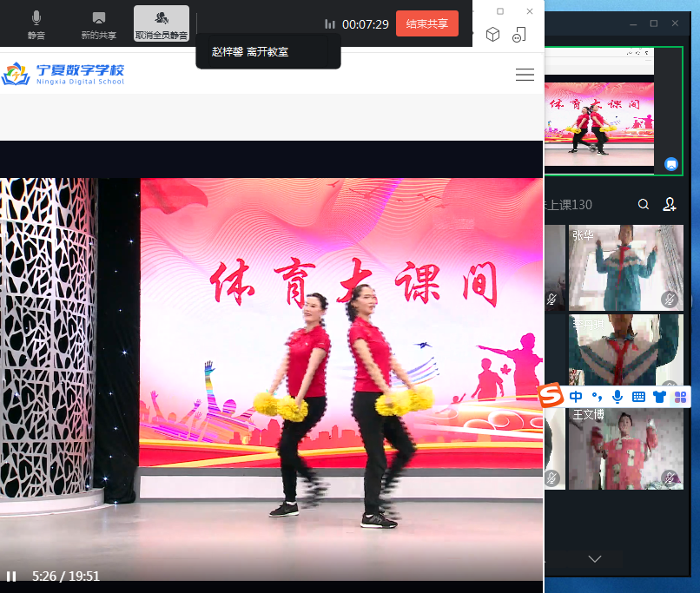Toggle the muted mic on 张华's video
This screenshot has height=593, width=700.
pyautogui.click(x=669, y=299)
